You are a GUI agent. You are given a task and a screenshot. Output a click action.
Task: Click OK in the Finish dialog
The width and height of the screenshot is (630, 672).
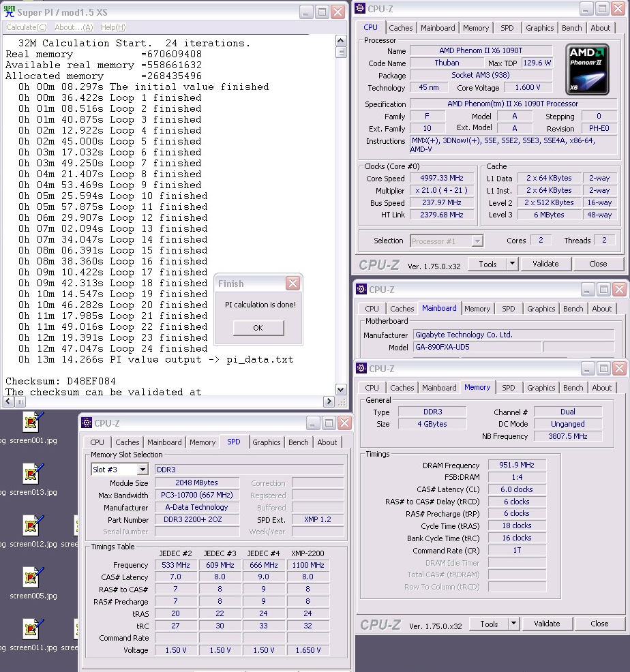(x=258, y=328)
